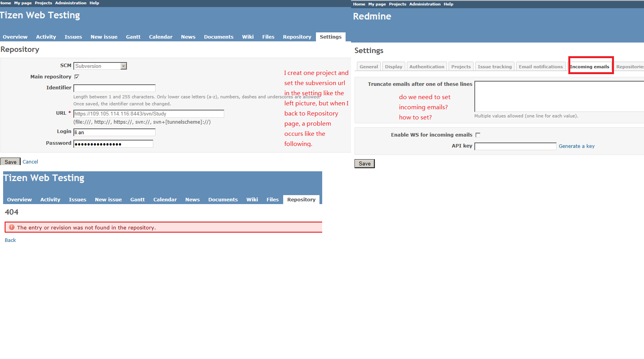Click the Back link under 404 error

10,240
